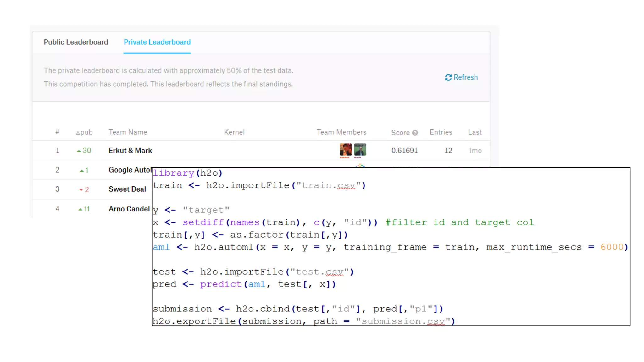This screenshot has height=362, width=644.
Task: Switch to Public Leaderboard tab
Action: click(x=76, y=42)
